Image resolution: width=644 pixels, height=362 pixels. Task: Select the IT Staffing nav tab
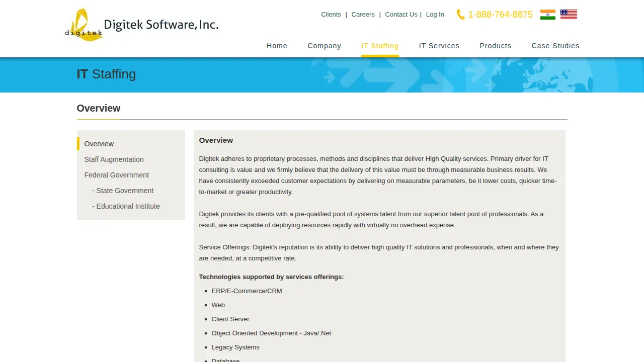click(380, 46)
